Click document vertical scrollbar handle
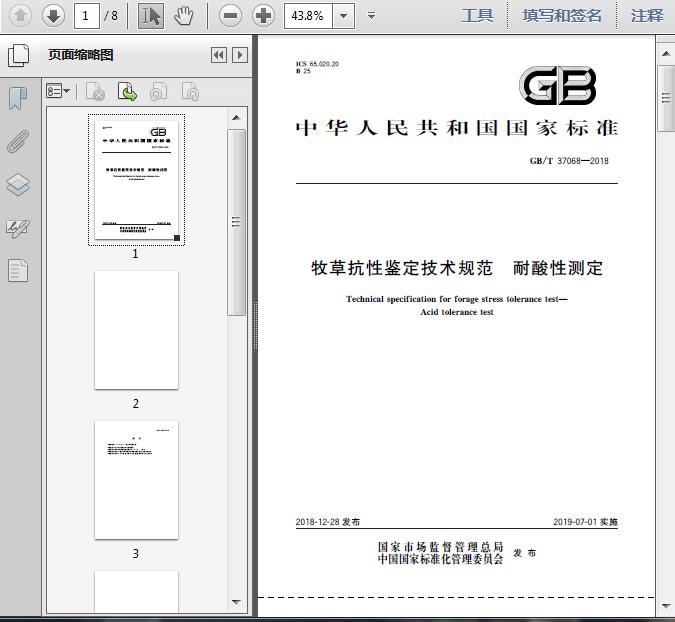The width and height of the screenshot is (675, 622). pos(666,98)
